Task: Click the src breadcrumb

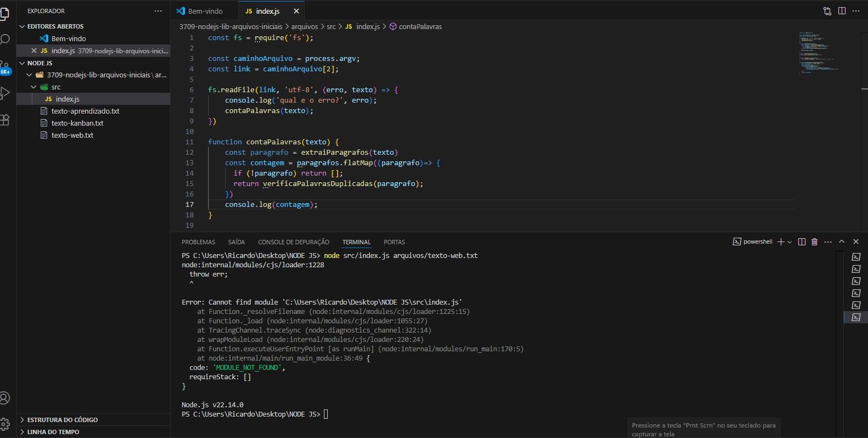Action: (x=331, y=26)
